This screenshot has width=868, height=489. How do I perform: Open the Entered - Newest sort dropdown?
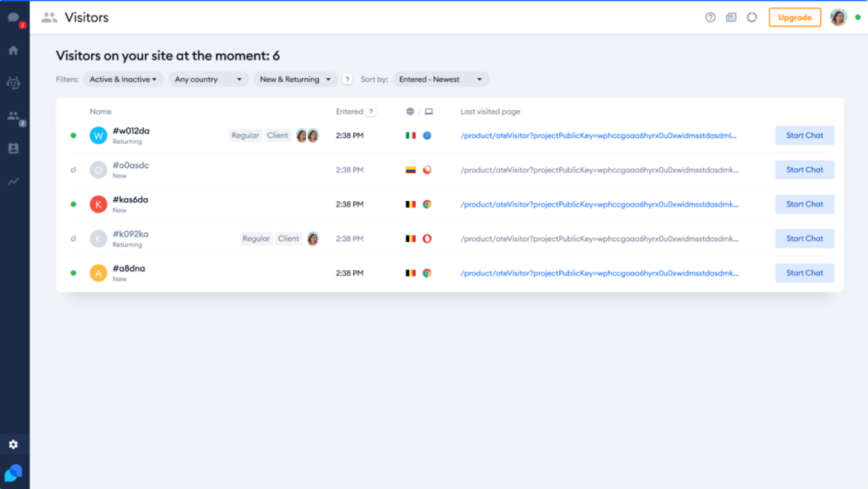(441, 79)
